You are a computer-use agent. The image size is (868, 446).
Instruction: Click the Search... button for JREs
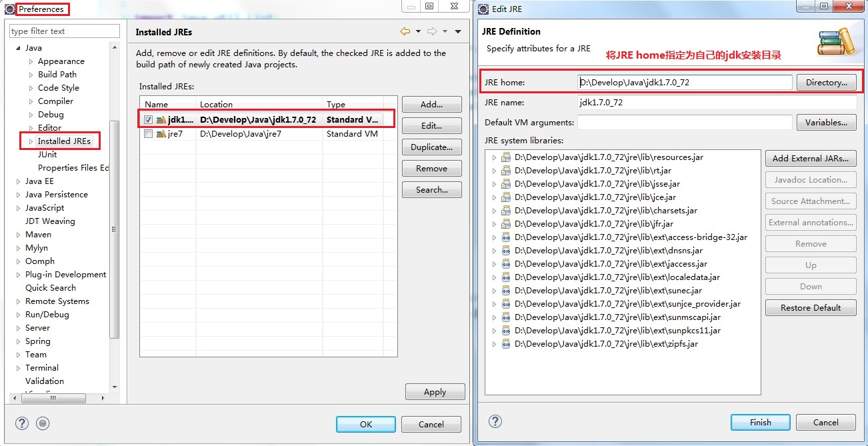pyautogui.click(x=432, y=190)
